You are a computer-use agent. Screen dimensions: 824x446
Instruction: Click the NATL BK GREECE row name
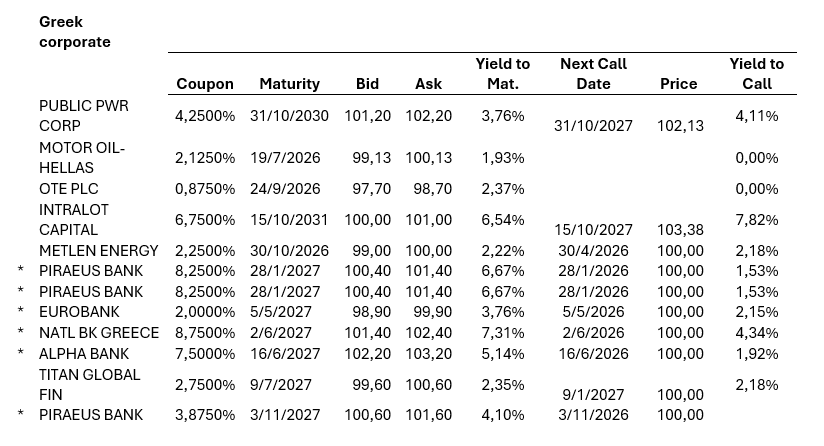[x=99, y=332]
